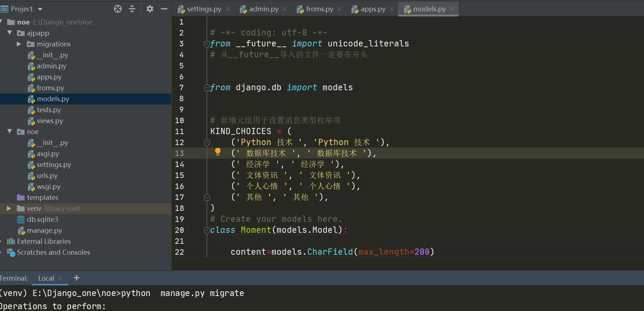Hide the Project panel with minus icon
Image resolution: width=644 pixels, height=311 pixels.
click(164, 9)
